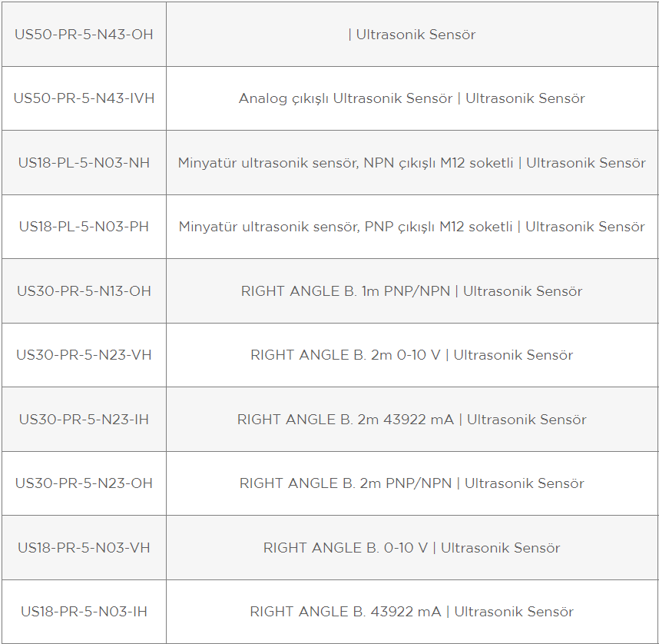This screenshot has width=659, height=644.
Task: Select the US18-PR-5-N03-VH model code
Action: [x=84, y=548]
